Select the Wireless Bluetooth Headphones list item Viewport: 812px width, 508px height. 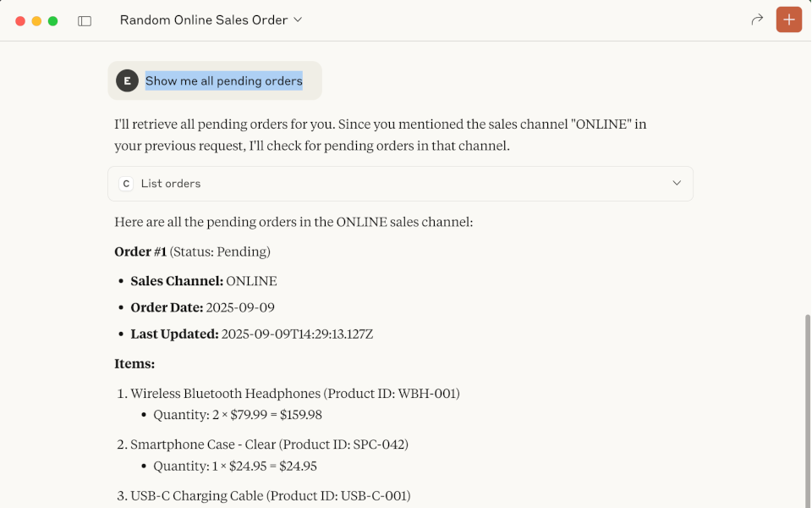295,393
